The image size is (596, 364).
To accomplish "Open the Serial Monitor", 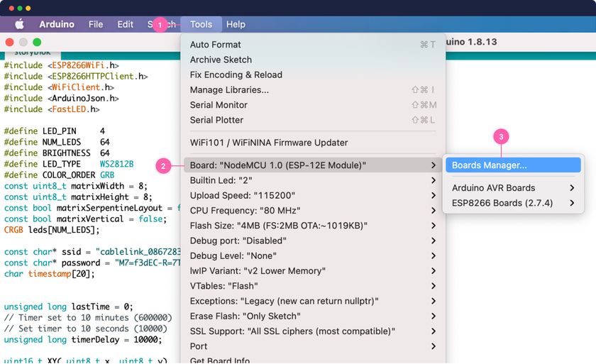I will pyautogui.click(x=312, y=105).
